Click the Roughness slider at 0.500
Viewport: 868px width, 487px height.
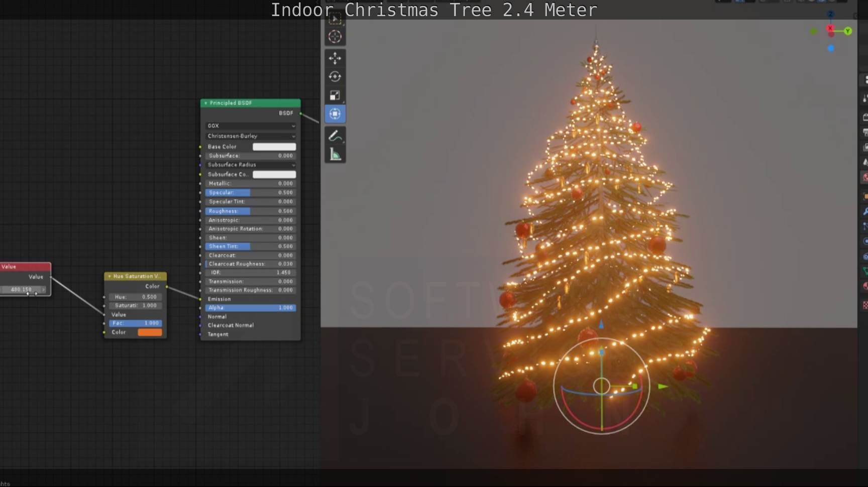point(251,211)
